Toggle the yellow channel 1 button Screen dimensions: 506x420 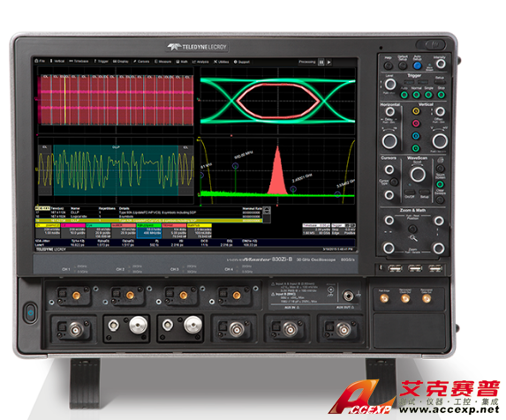[416, 111]
